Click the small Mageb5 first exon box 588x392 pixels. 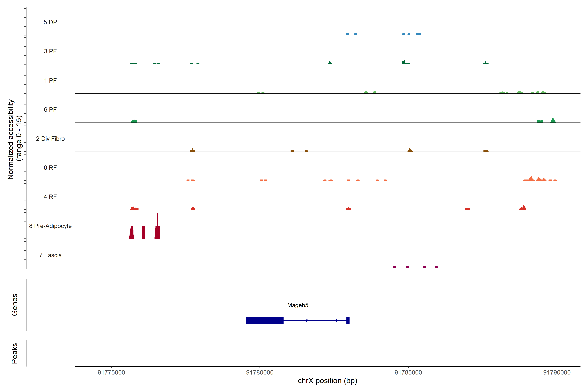348,320
